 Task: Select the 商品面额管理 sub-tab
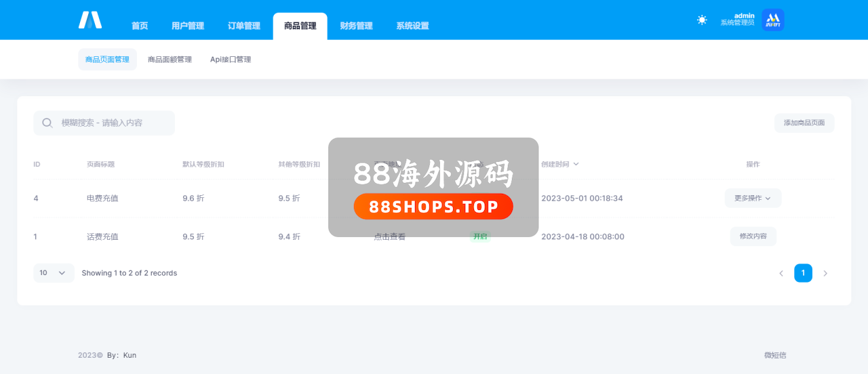(x=170, y=60)
